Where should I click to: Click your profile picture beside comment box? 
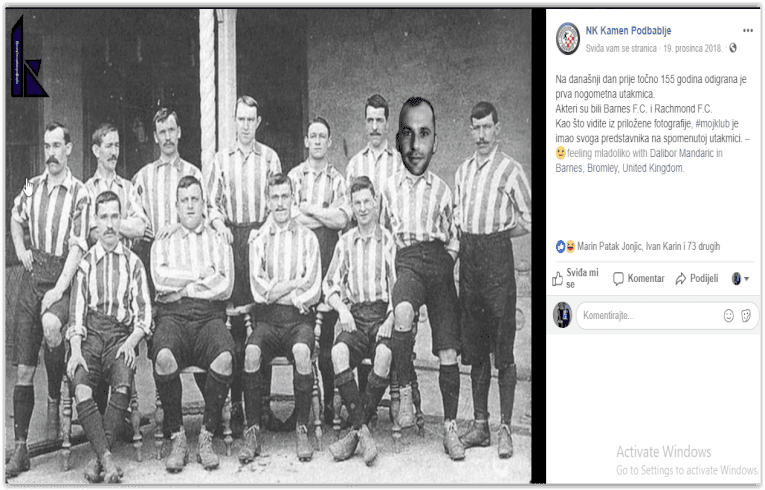pos(562,315)
